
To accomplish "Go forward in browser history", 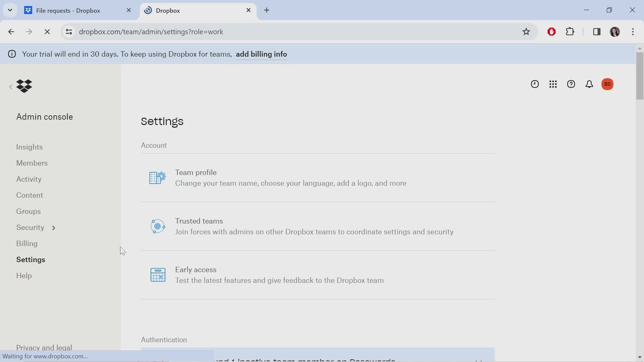I will (x=29, y=32).
